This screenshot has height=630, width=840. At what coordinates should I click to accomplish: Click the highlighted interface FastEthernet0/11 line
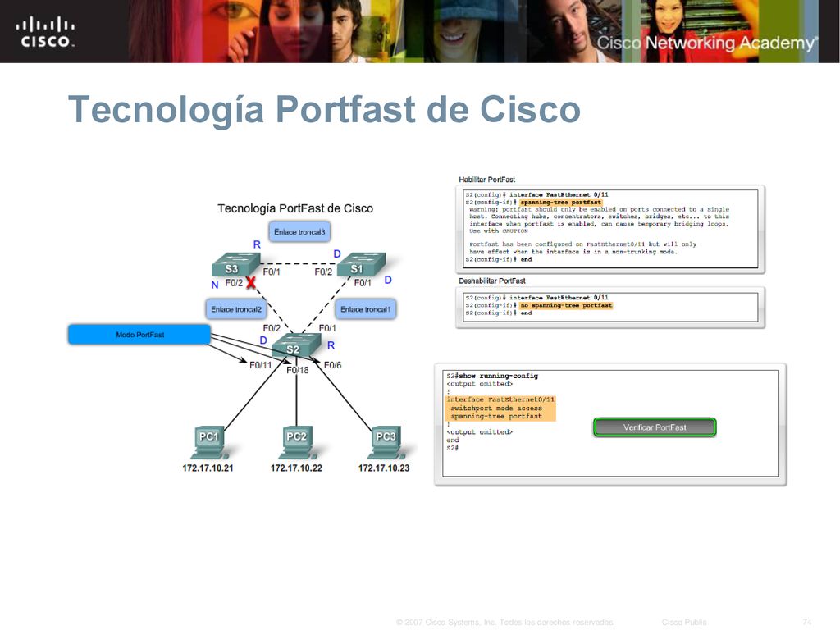pyautogui.click(x=501, y=399)
